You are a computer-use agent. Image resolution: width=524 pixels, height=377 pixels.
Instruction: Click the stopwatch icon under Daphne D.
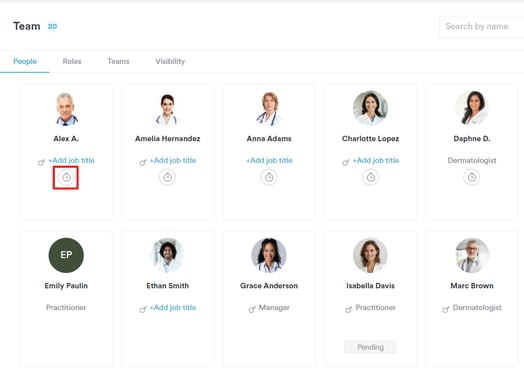coord(472,177)
